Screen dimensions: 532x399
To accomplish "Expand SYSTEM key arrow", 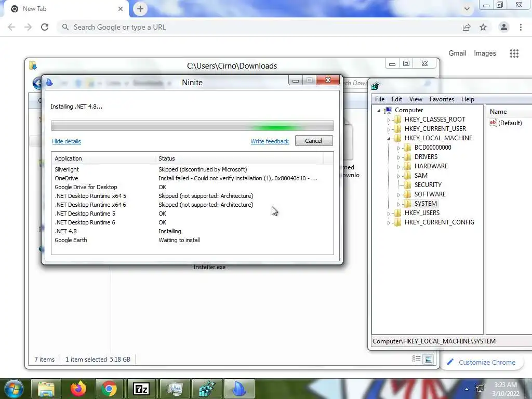I will point(398,204).
